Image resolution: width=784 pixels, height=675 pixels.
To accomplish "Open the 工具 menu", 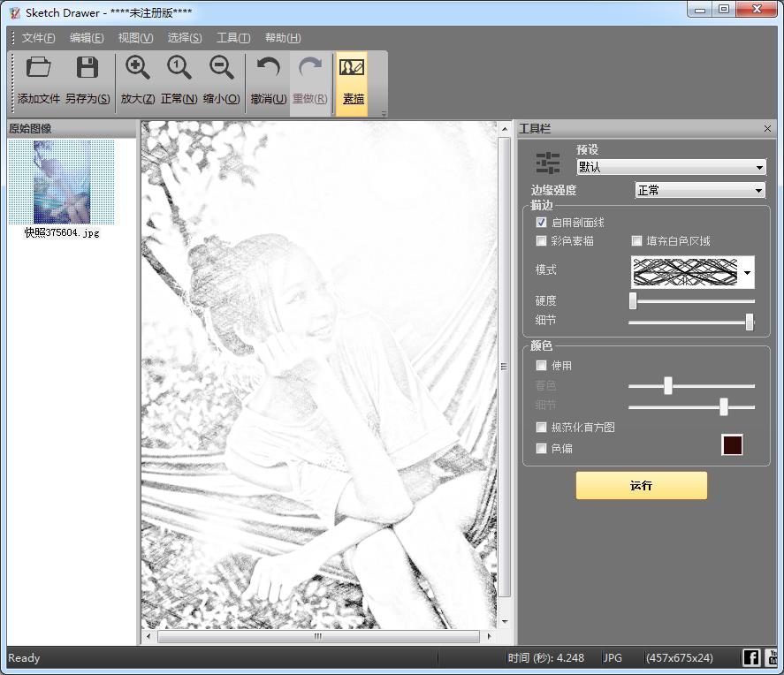I will tap(233, 38).
